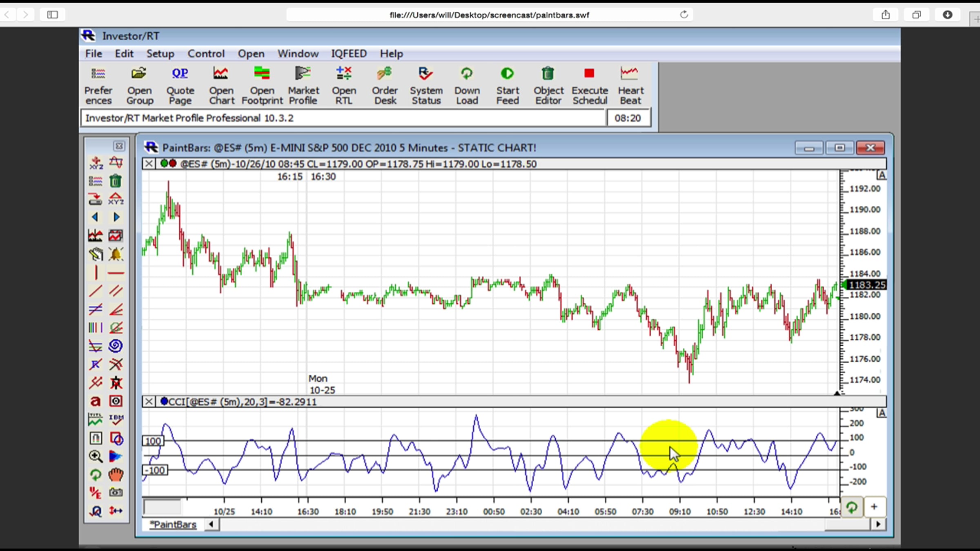Viewport: 980px width, 551px height.
Task: Click the right arrow at the scrollbar end
Action: pos(878,524)
